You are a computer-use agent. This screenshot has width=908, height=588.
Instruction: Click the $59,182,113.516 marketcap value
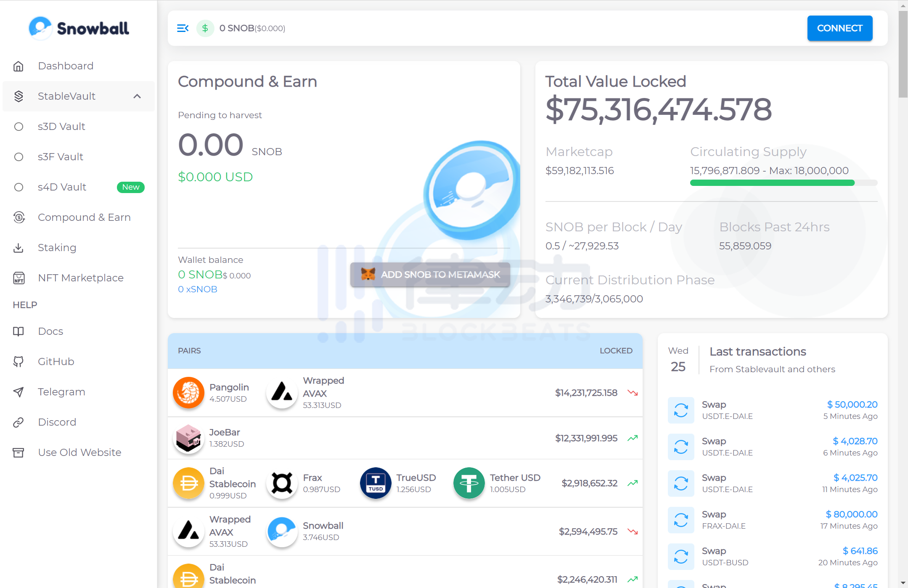tap(580, 171)
